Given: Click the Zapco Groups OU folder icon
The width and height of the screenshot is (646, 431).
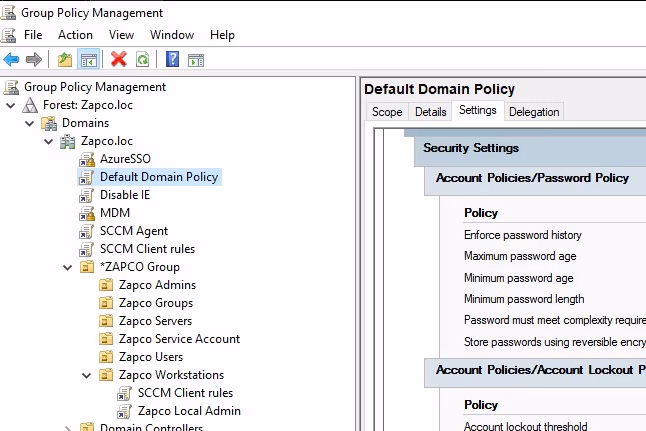Looking at the screenshot, I should tap(106, 303).
